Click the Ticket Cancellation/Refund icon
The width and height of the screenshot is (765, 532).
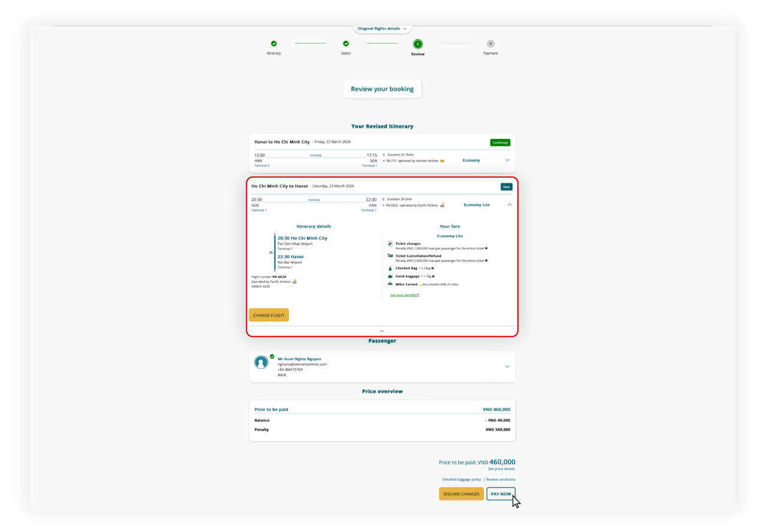coord(390,256)
